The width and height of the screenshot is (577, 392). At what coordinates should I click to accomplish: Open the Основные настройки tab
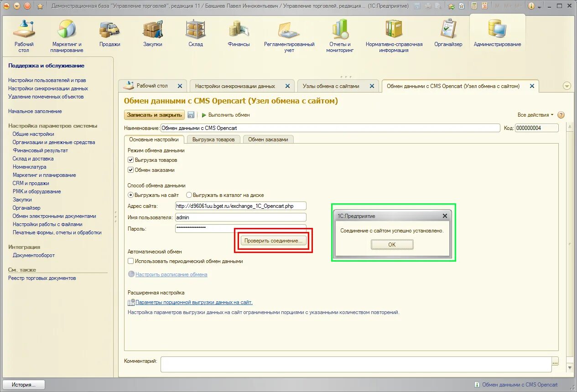pos(154,139)
